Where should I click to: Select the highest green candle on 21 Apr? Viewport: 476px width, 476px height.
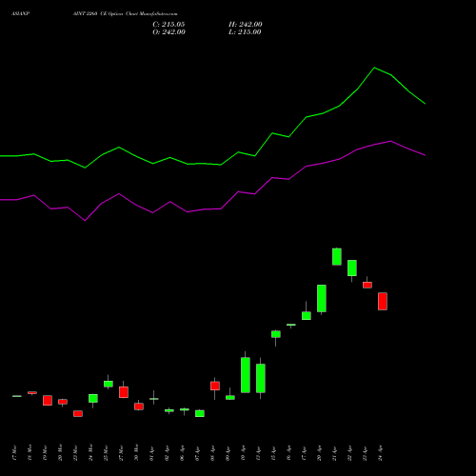point(337,256)
